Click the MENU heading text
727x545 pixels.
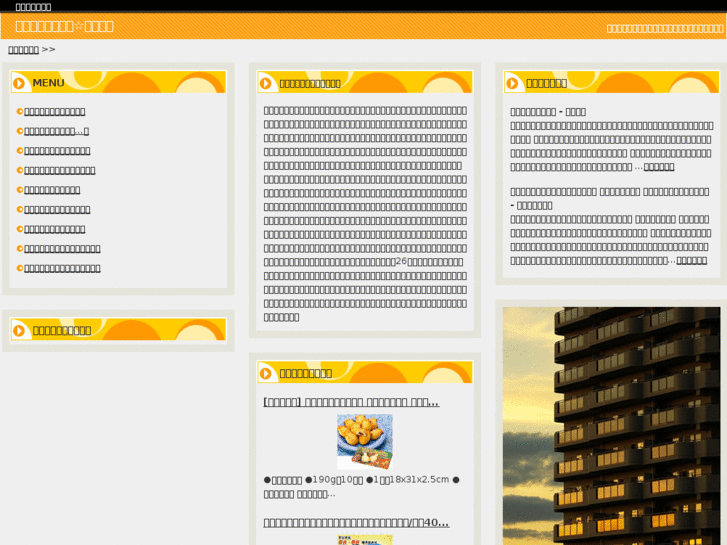[48, 83]
